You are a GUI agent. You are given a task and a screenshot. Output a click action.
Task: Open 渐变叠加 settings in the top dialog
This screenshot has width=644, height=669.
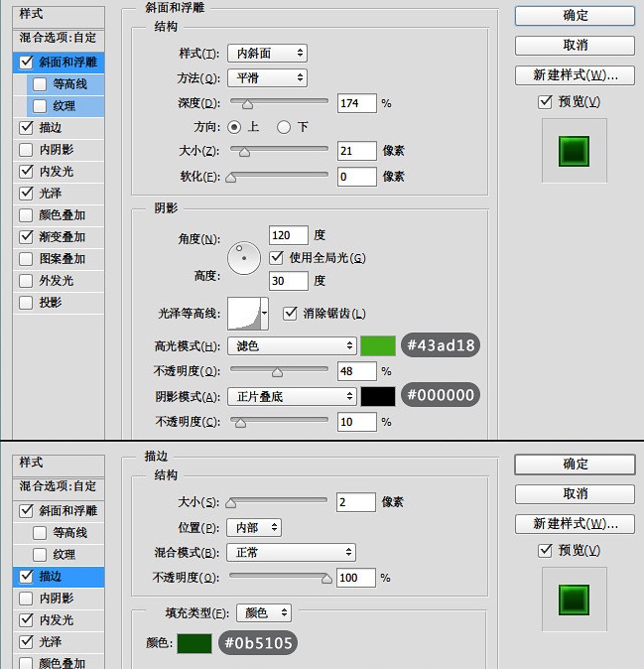[x=63, y=237]
